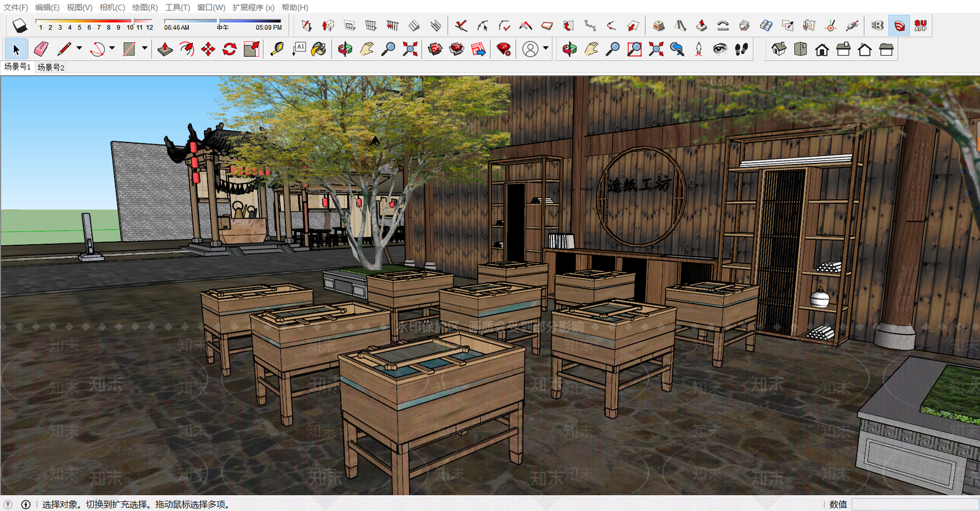
Task: Expand the Rectangle tool dropdown arrow
Action: click(145, 48)
